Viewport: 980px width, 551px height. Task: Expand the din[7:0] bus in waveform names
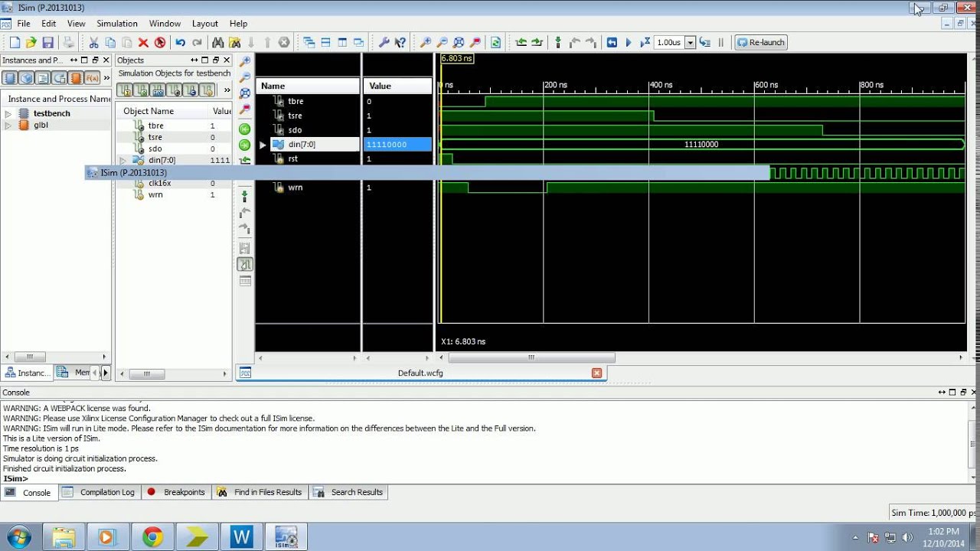point(263,145)
